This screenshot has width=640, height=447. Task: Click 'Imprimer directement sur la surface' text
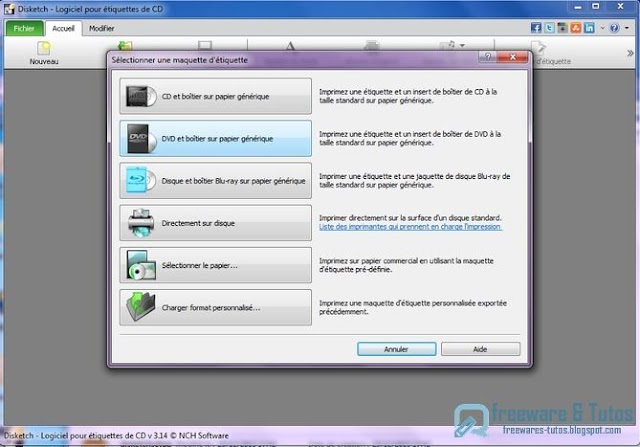pyautogui.click(x=410, y=218)
